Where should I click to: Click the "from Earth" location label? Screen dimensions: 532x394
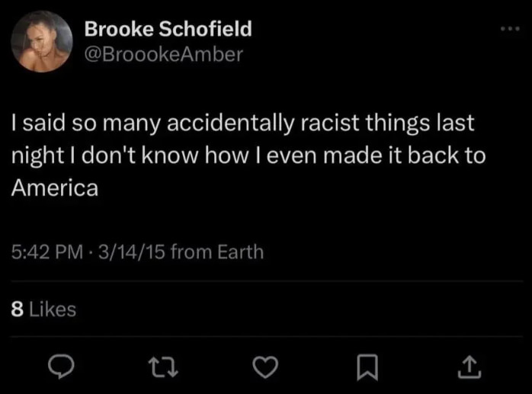point(217,251)
